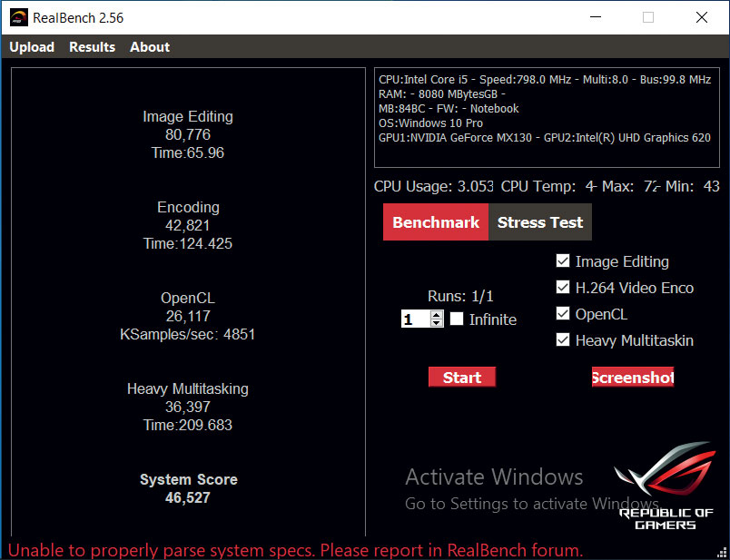
Task: Click the runs number input field
Action: [416, 319]
